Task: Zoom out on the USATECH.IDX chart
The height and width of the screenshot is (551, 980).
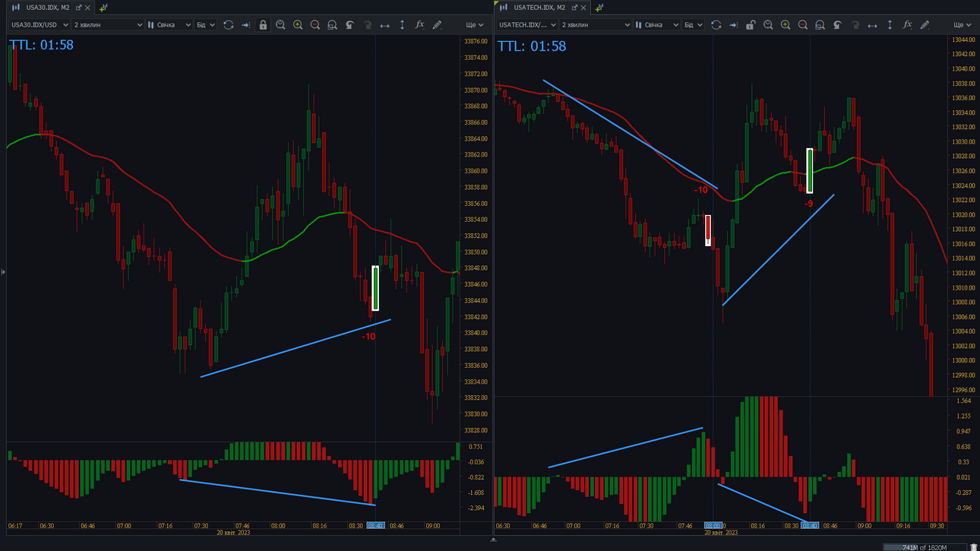Action: 803,25
